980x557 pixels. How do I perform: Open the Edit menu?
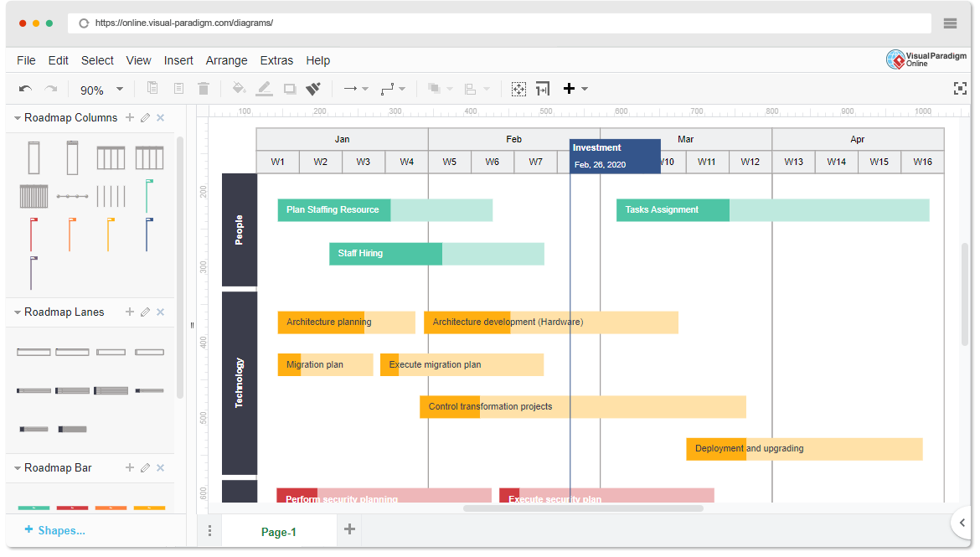click(58, 60)
